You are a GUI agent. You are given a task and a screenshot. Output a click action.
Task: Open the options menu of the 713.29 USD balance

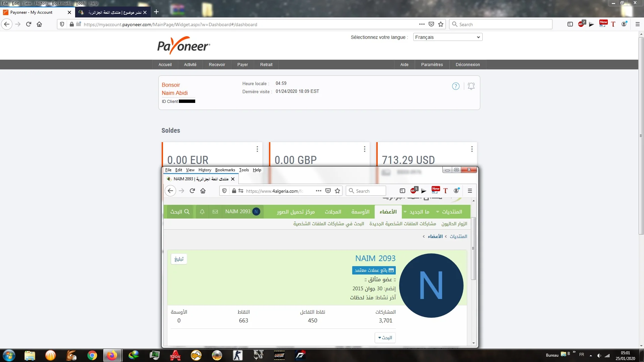(472, 149)
